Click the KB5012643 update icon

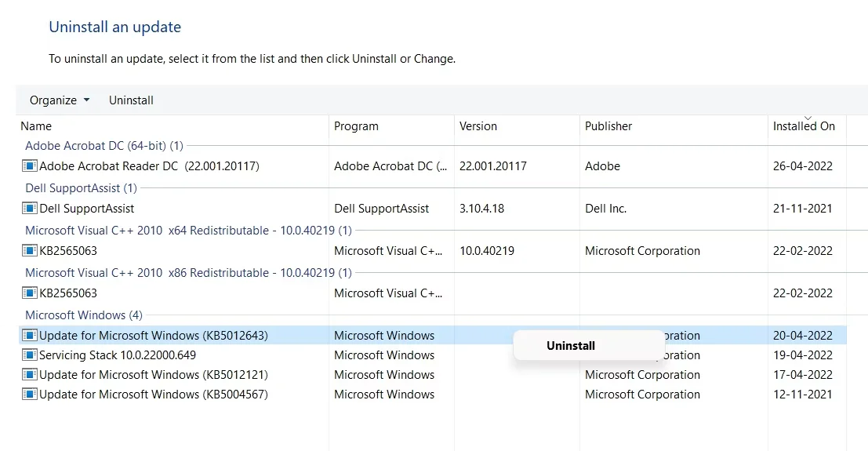[x=30, y=336]
